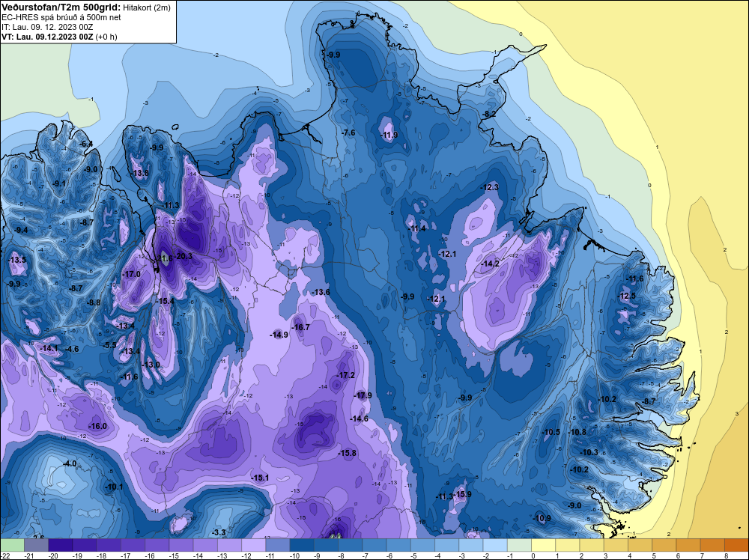Click the -10.5 temperature value
The height and width of the screenshot is (560, 749).
click(x=551, y=432)
